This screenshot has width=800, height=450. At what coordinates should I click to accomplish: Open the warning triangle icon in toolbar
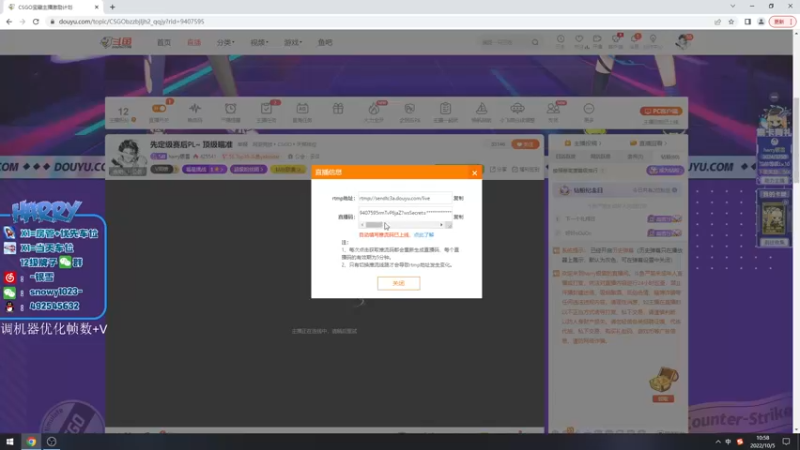[x=481, y=109]
